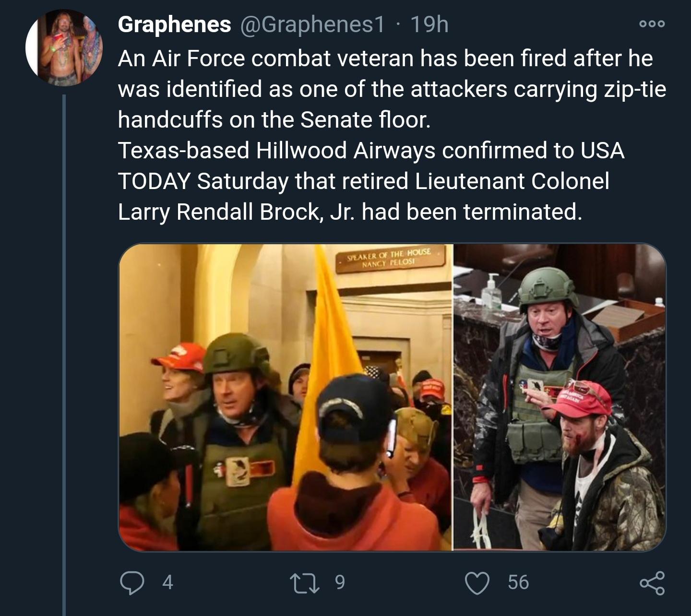Open the reply icon under the tweet
This screenshot has height=616, width=691.
pos(131,582)
